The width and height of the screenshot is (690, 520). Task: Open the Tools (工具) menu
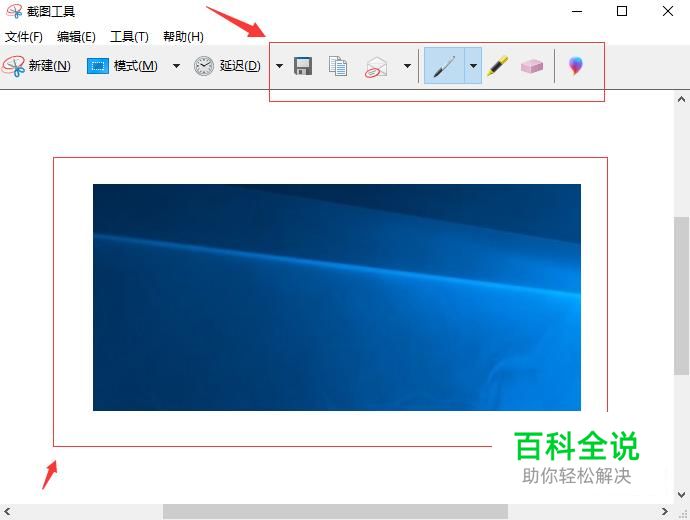(x=129, y=37)
